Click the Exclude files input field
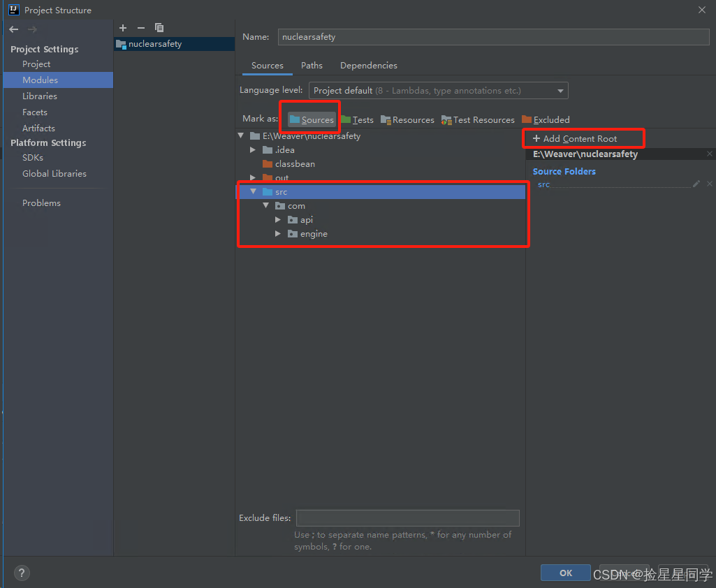The width and height of the screenshot is (716, 588). [x=408, y=518]
